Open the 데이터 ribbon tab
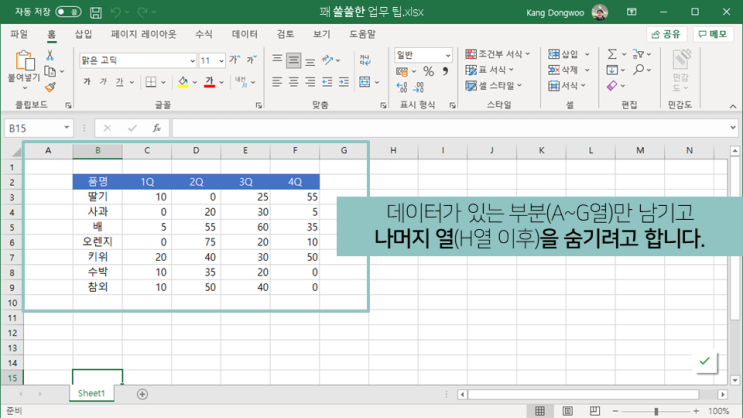Image resolution: width=743 pixels, height=418 pixels. 245,34
